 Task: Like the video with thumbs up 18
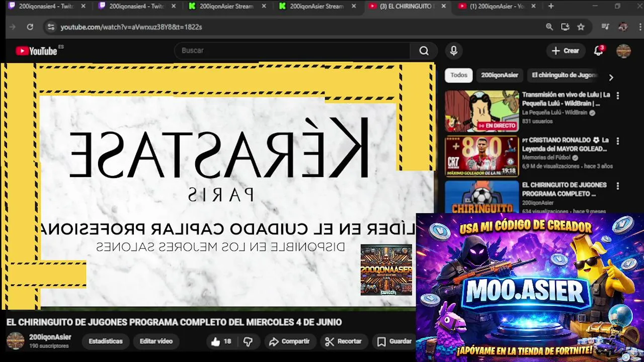point(221,341)
